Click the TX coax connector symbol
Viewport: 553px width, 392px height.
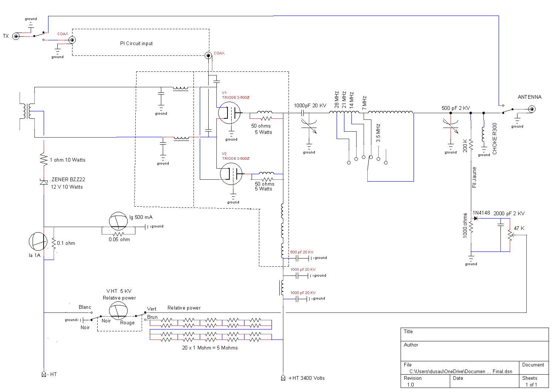16,36
